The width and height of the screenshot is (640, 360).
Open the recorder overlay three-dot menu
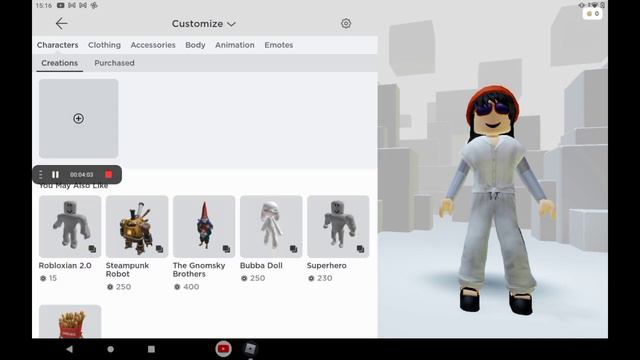coord(40,175)
